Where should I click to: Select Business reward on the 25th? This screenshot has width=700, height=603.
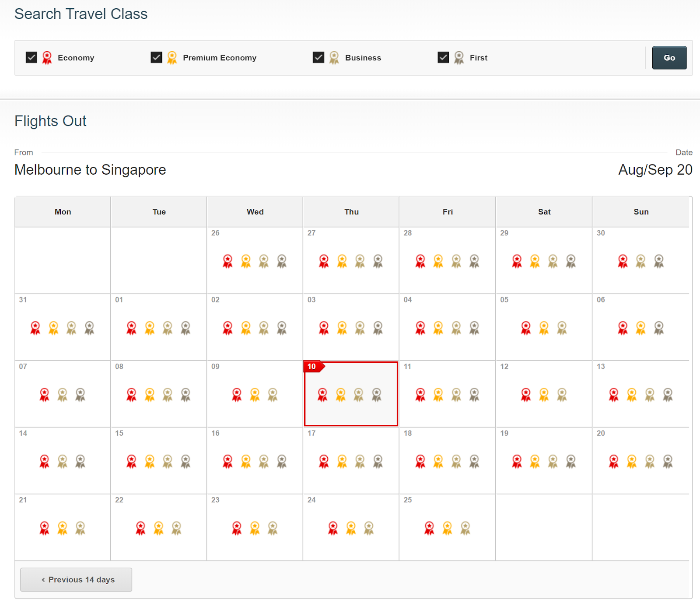tap(465, 528)
